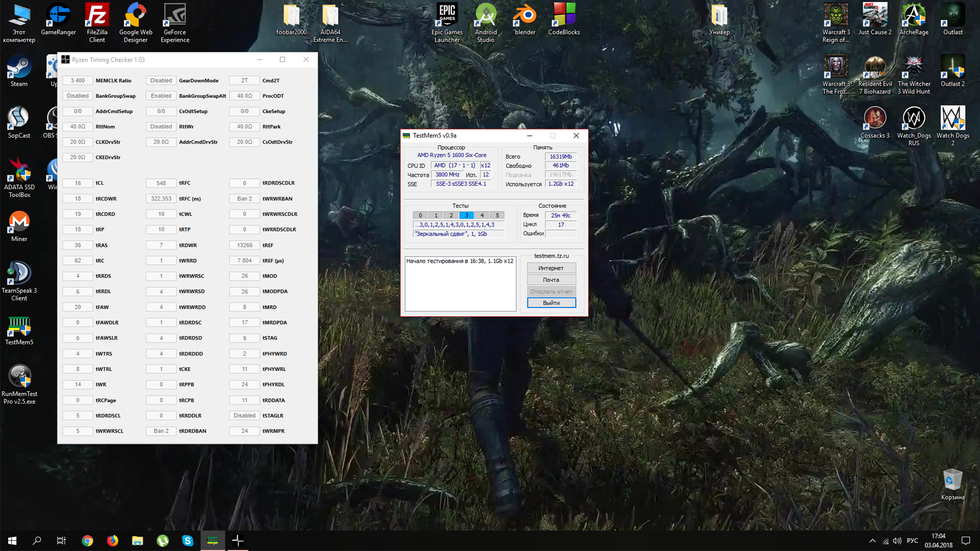
Task: Click the РУС language indicator in the tray
Action: coord(912,541)
